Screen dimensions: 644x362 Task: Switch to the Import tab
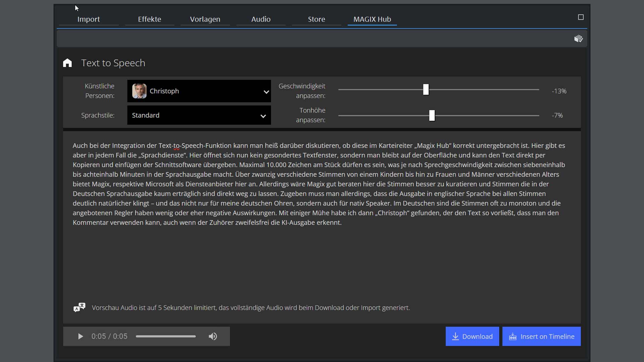pyautogui.click(x=89, y=19)
